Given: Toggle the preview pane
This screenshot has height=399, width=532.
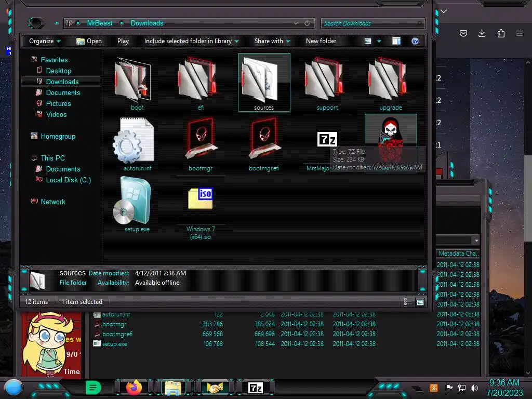Looking at the screenshot, I should 396,41.
